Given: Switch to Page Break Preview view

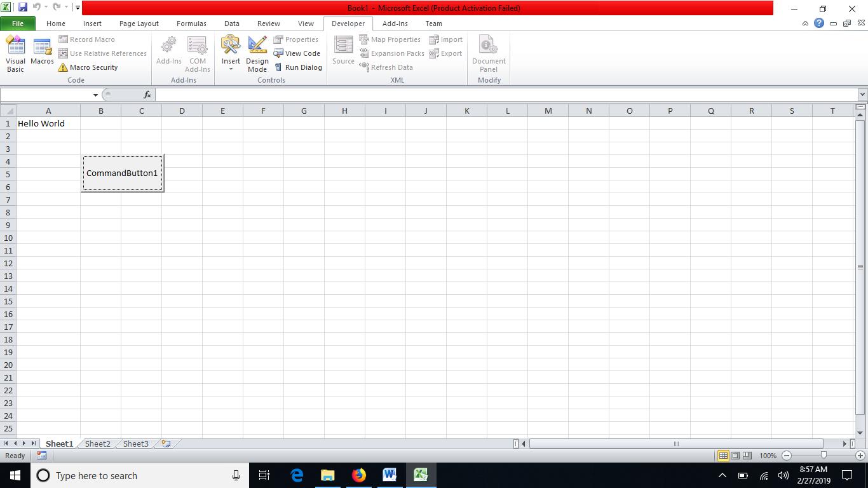Looking at the screenshot, I should (747, 456).
